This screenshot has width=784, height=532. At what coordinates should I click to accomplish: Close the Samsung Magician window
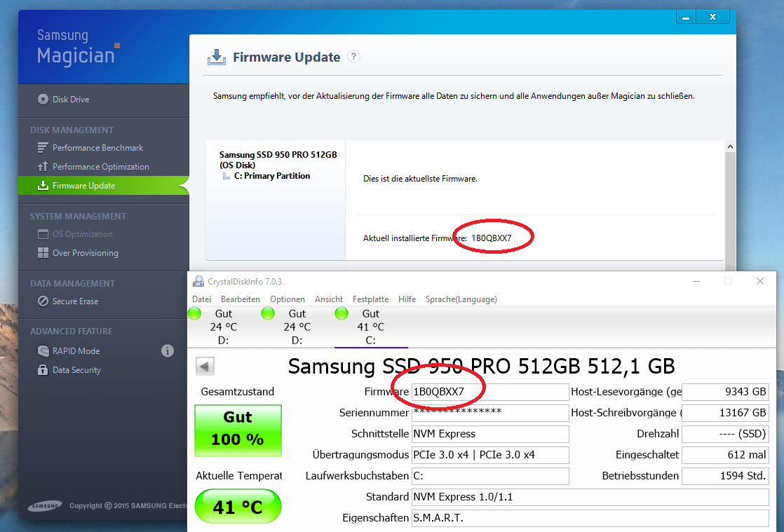(x=713, y=17)
